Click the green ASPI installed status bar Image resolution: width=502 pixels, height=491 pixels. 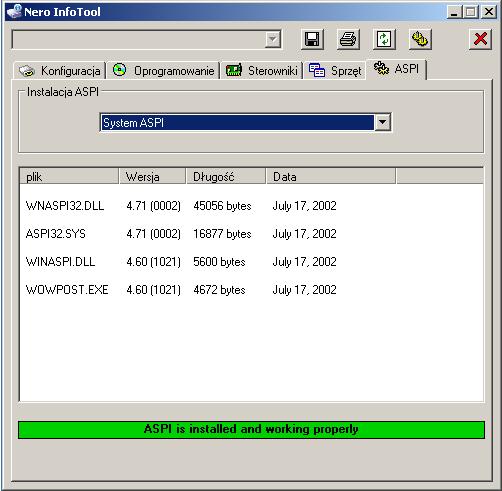pos(251,430)
